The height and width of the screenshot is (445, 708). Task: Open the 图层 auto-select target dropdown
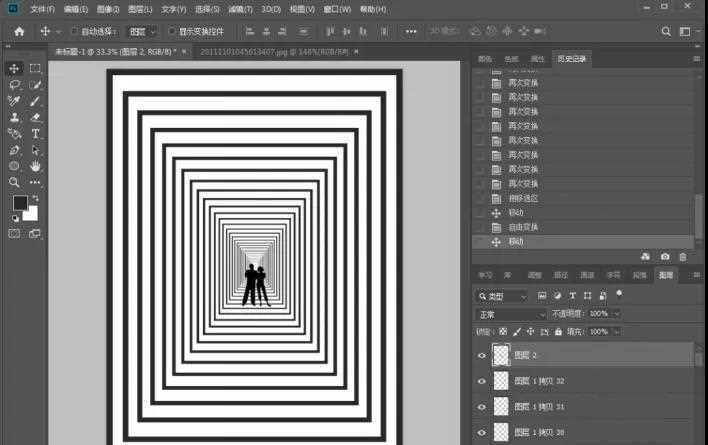click(x=142, y=32)
